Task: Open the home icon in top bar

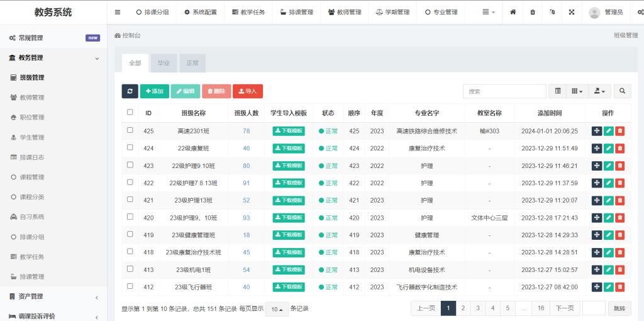Action: 513,13
